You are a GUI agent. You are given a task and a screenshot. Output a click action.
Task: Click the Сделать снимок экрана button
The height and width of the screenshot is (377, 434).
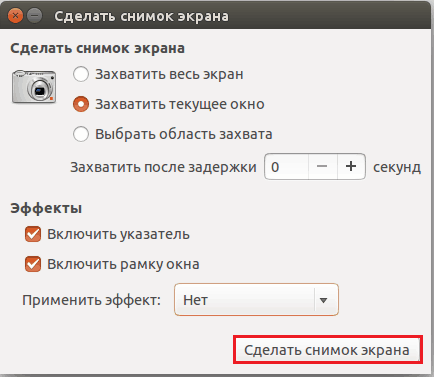328,350
